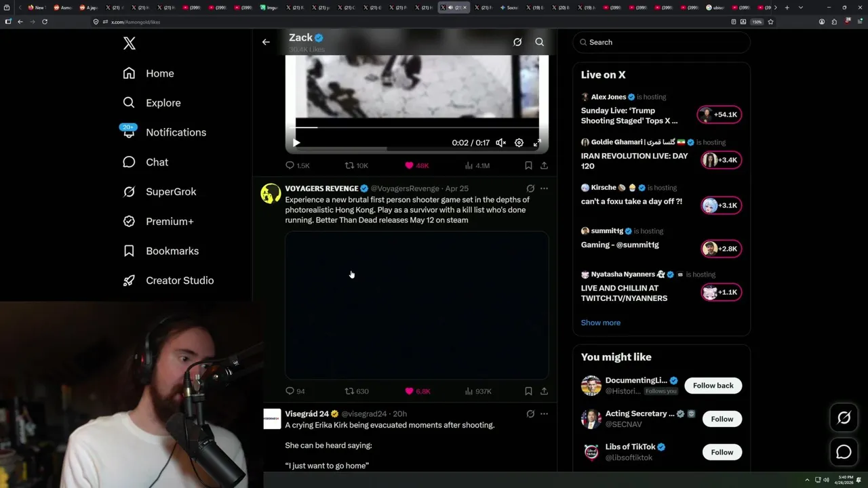Click Grok icon on Visegrád 24 post
The width and height of the screenshot is (868, 488).
click(x=530, y=413)
